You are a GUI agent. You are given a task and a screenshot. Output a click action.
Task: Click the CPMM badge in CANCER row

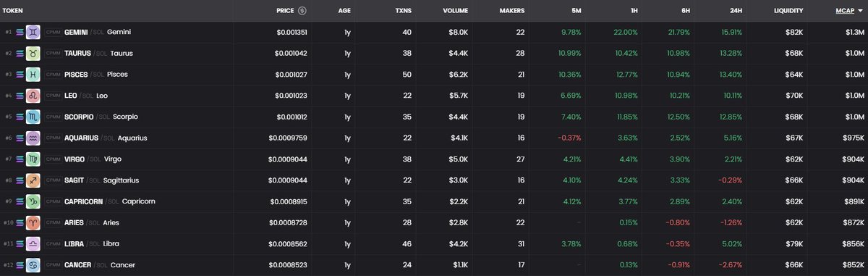click(53, 265)
